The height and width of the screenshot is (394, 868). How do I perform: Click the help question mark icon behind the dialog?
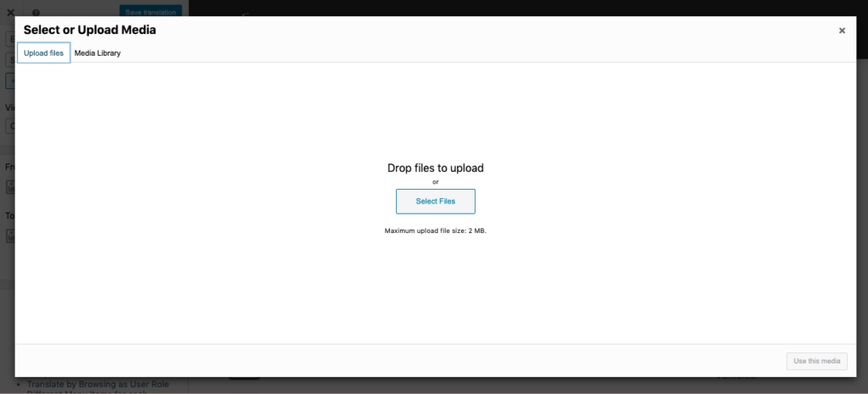coord(36,12)
